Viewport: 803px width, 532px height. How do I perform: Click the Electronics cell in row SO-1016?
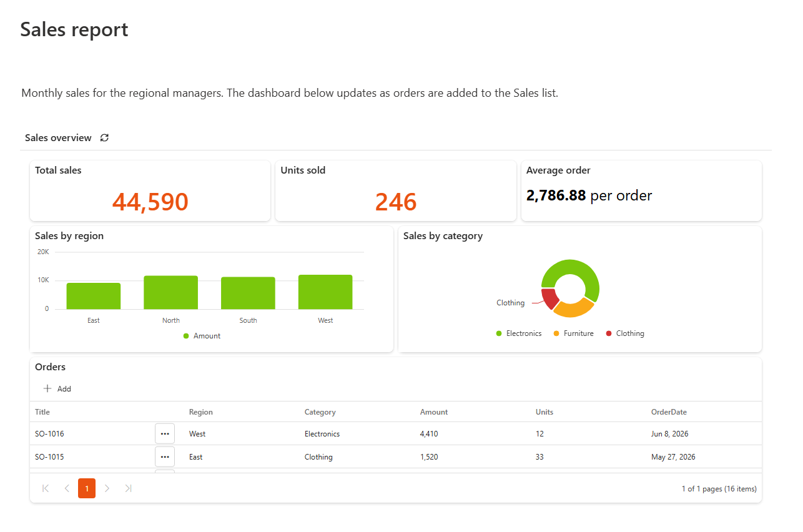(322, 434)
